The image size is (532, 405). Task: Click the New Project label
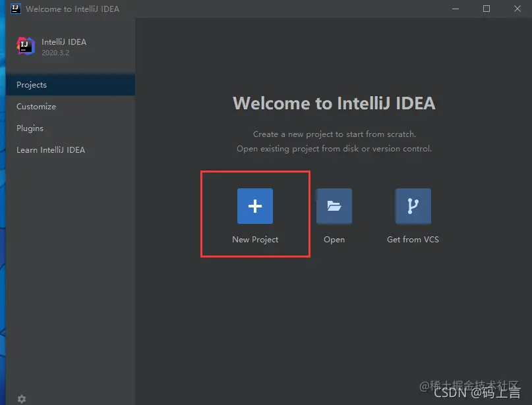[x=255, y=240]
